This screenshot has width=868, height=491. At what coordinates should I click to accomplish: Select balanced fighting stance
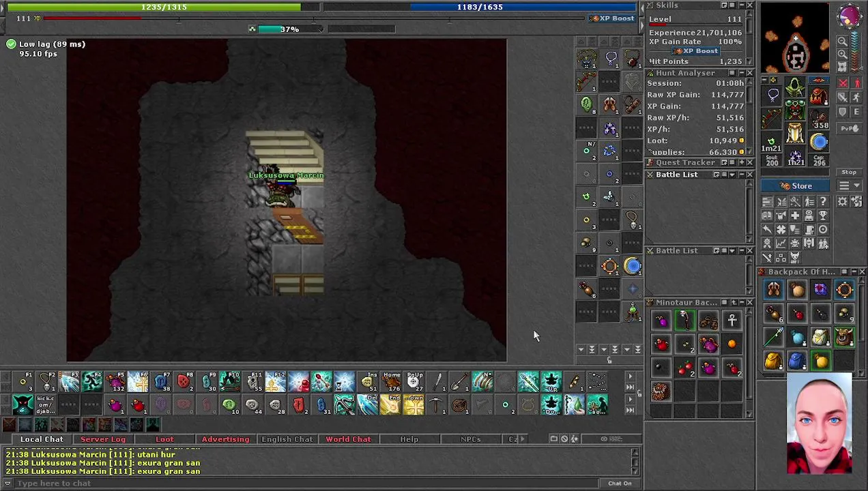842,97
